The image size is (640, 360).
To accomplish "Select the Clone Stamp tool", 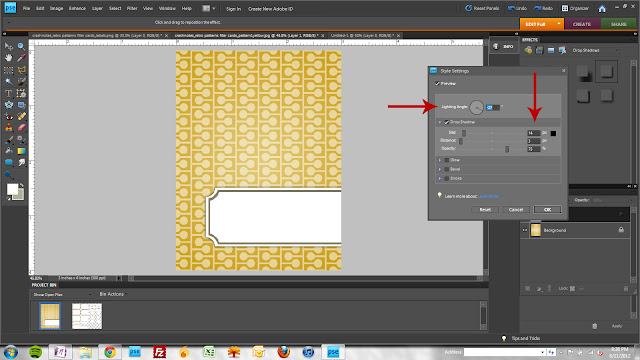I will 9,128.
